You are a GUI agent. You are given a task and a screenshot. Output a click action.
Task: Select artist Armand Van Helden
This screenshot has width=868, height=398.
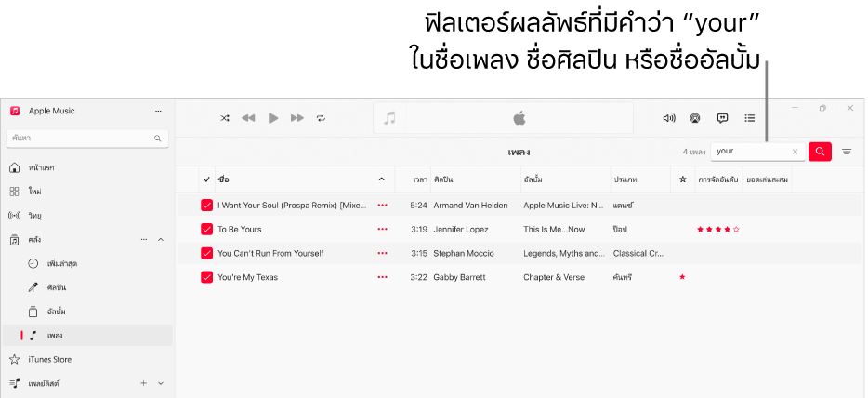click(470, 206)
